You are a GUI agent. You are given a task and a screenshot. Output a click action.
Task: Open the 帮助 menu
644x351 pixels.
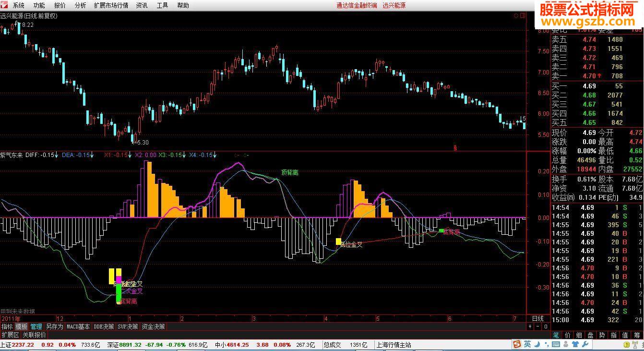click(183, 5)
